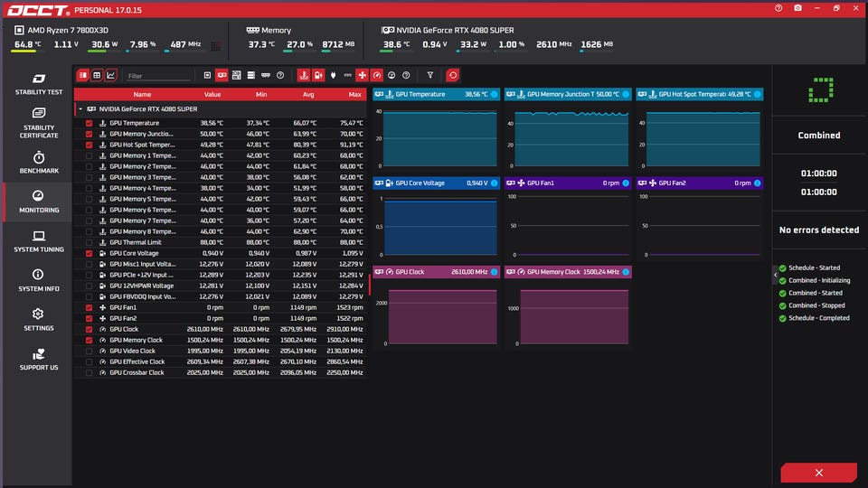This screenshot has height=488, width=868.
Task: Open the Stability Certificate section
Action: (x=39, y=123)
